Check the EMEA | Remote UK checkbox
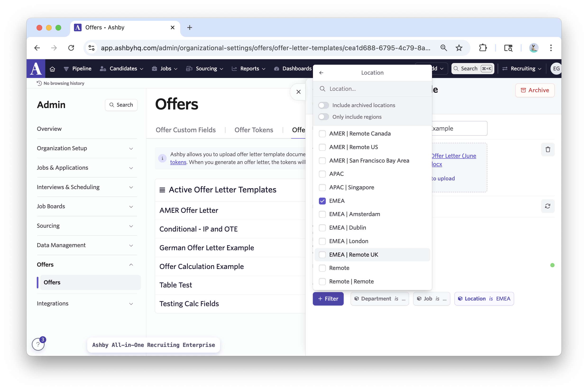Image resolution: width=588 pixels, height=391 pixels. point(322,255)
